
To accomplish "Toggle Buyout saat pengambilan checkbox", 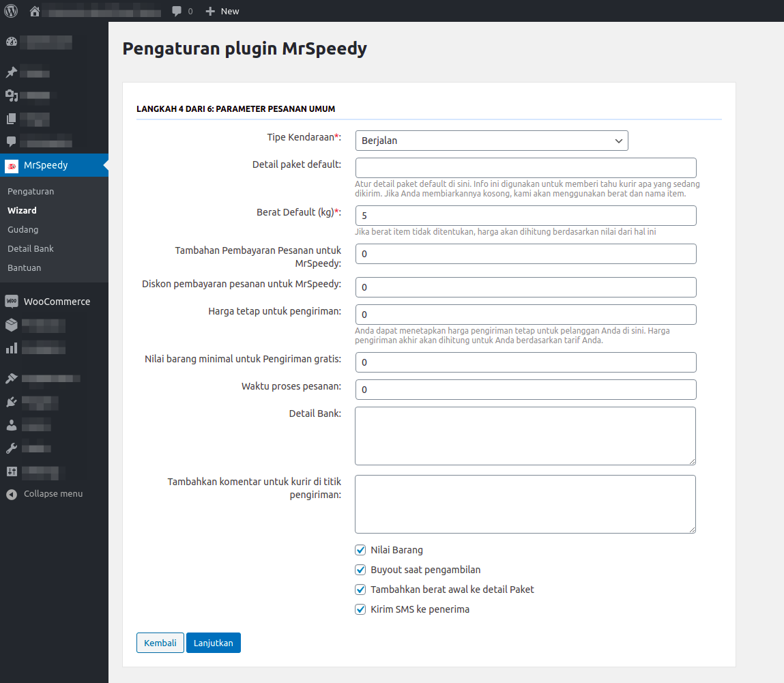I will (360, 570).
